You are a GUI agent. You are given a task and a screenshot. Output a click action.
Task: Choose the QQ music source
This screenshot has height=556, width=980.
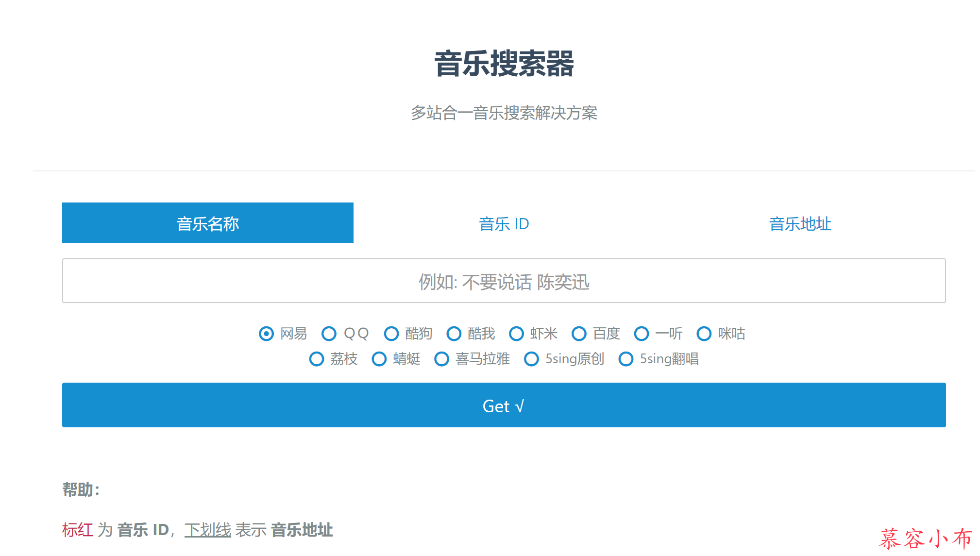point(329,334)
